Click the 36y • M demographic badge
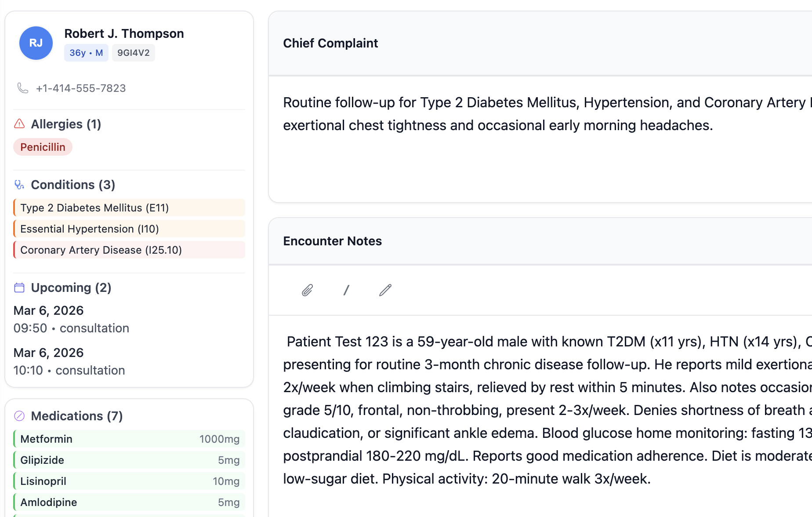The width and height of the screenshot is (812, 517). pyautogui.click(x=86, y=52)
